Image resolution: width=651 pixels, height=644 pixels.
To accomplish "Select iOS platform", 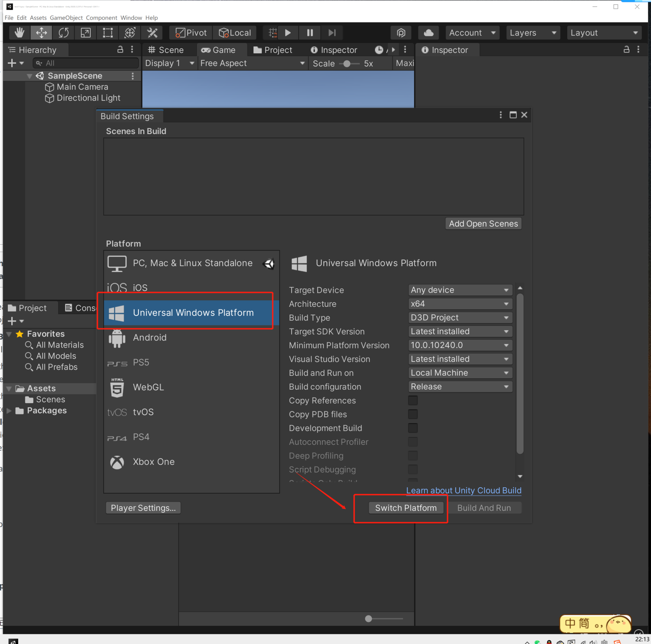I will coord(191,287).
